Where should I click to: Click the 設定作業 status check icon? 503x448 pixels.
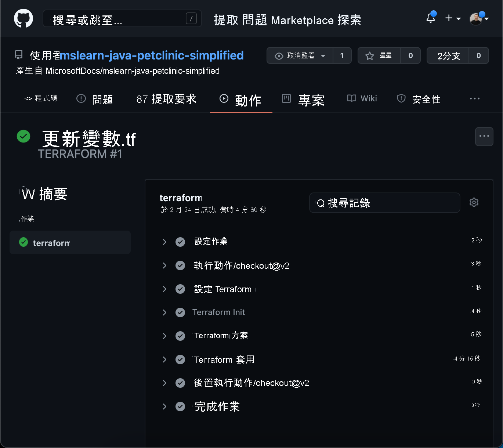click(x=180, y=242)
